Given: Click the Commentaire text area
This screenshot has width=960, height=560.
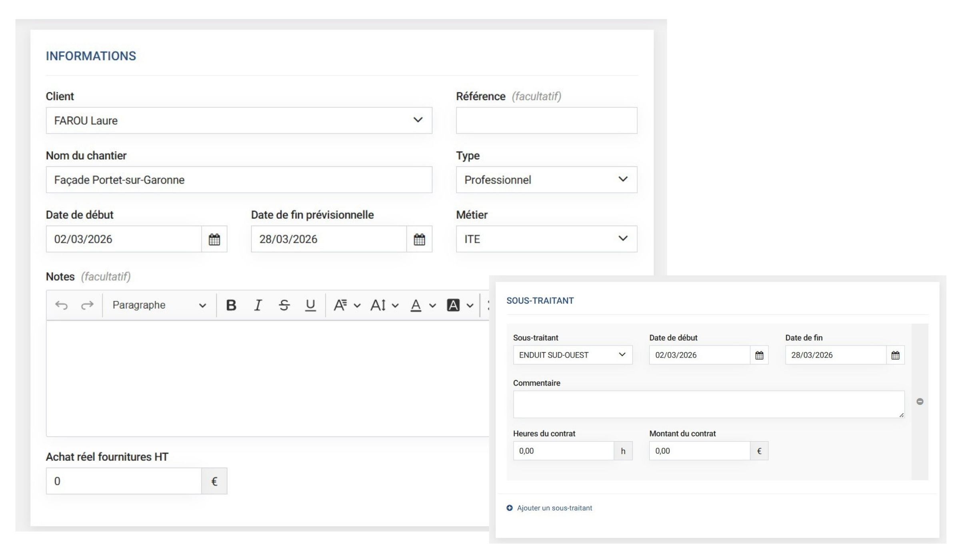Looking at the screenshot, I should pyautogui.click(x=708, y=404).
